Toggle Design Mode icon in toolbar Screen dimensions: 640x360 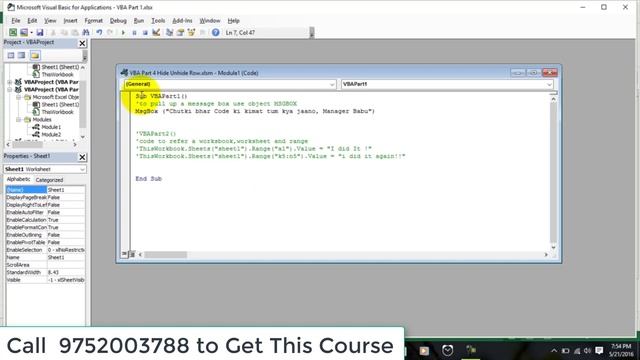pyautogui.click(x=156, y=32)
